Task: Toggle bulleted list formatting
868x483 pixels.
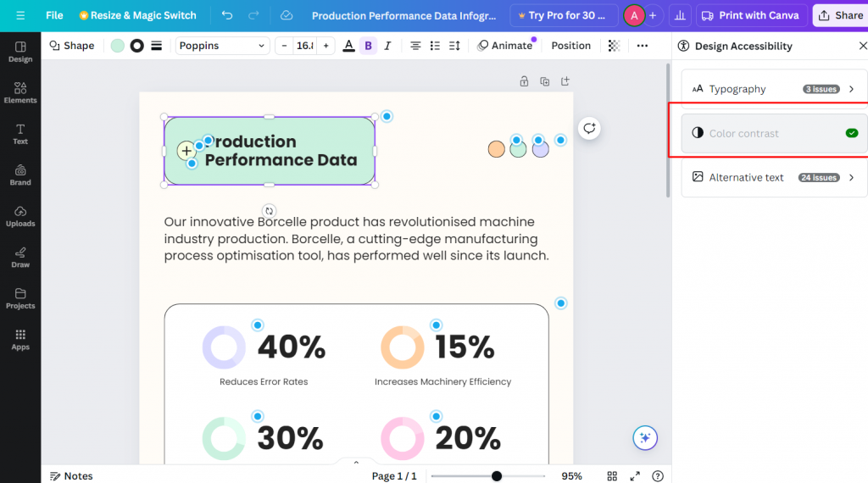Action: pos(435,46)
